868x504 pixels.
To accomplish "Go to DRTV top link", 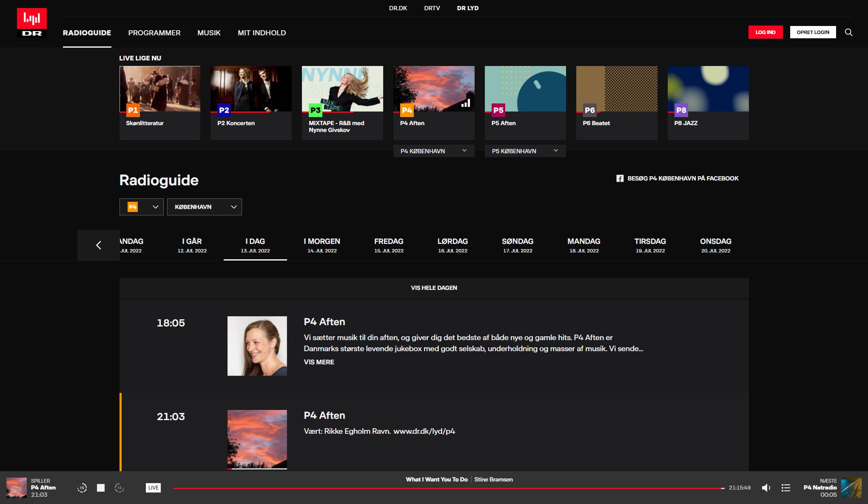I will tap(432, 8).
